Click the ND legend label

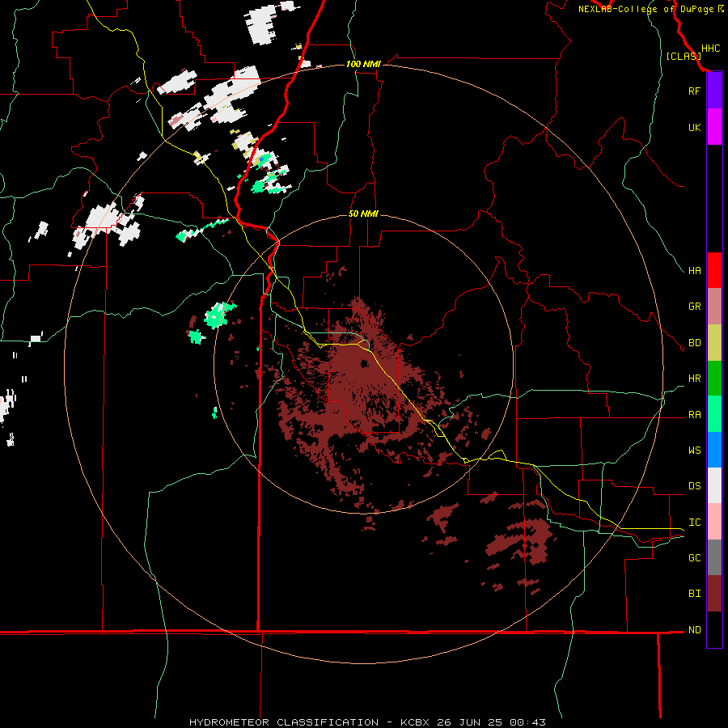(694, 630)
